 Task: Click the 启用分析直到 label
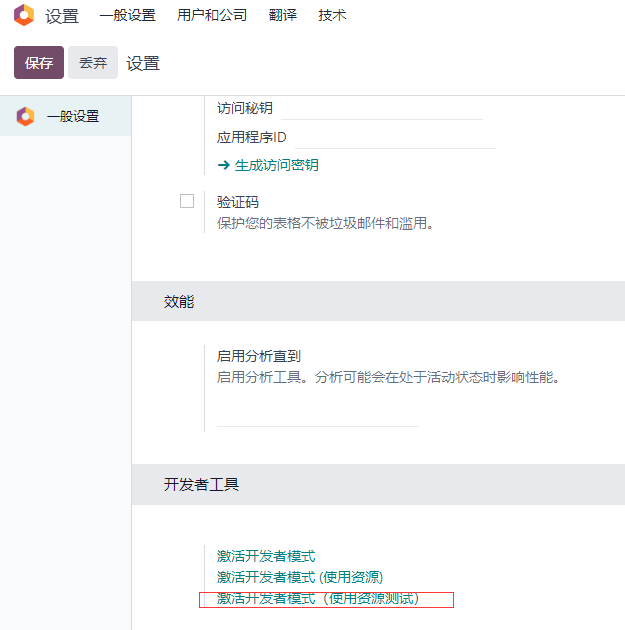(x=259, y=356)
